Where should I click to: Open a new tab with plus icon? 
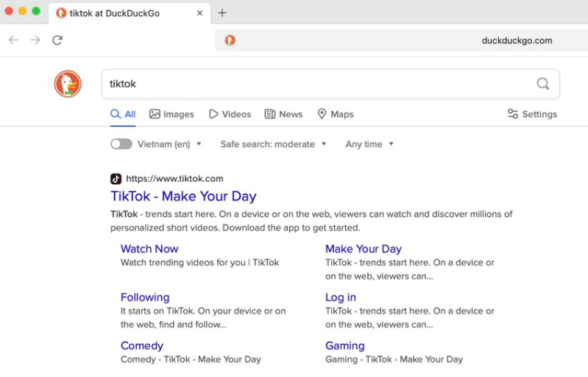(222, 13)
